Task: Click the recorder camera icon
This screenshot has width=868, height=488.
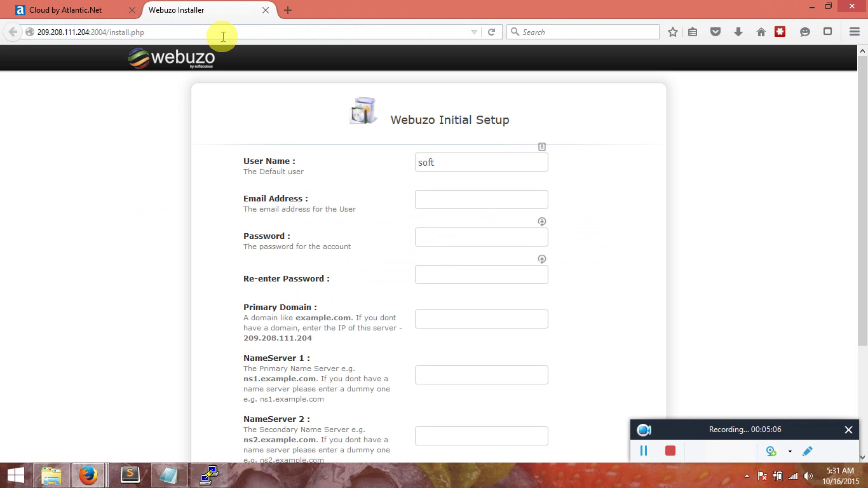Action: pyautogui.click(x=644, y=430)
